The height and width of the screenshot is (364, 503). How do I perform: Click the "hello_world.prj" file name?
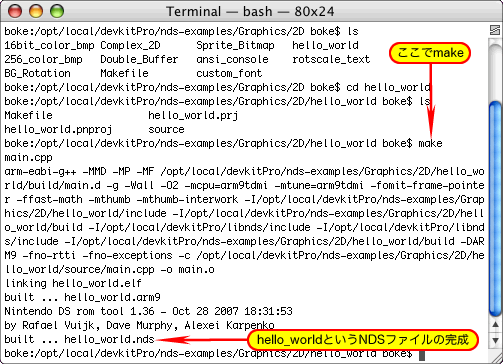point(193,116)
